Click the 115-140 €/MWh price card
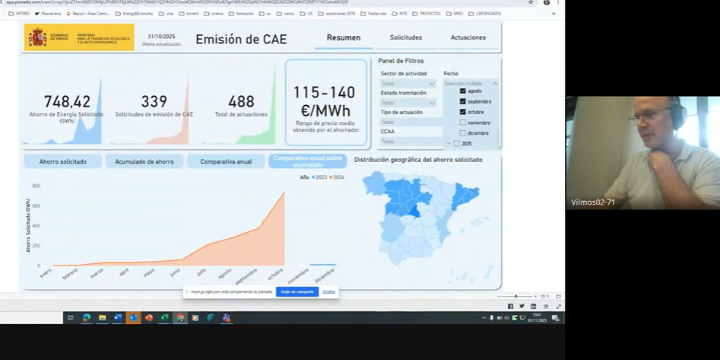This screenshot has width=720, height=360. coord(326,102)
